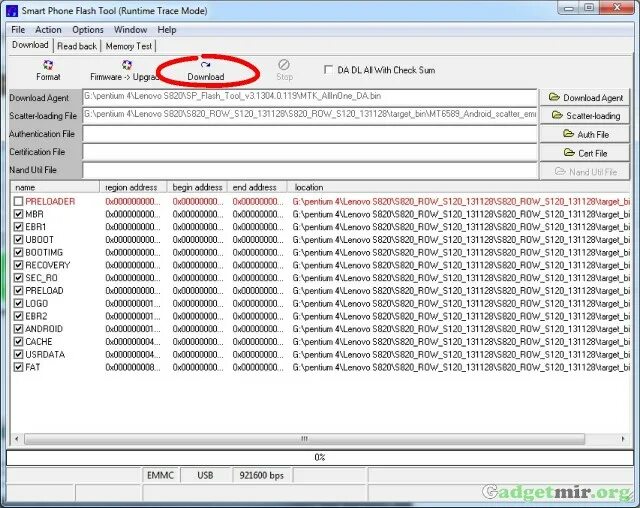This screenshot has height=508, width=640.
Task: Uncheck the RECOVERY partition checkbox
Action: 18,265
